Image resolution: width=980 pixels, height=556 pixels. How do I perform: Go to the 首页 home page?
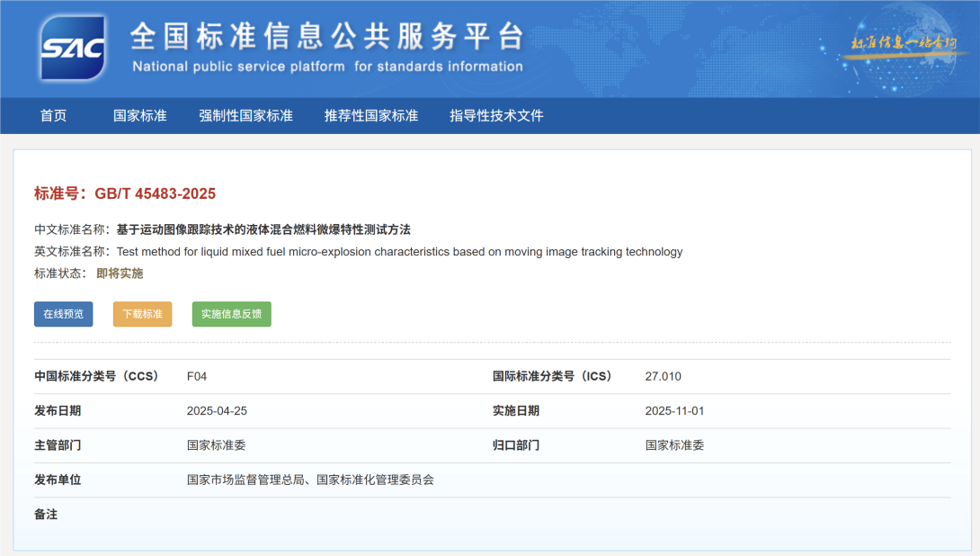tap(53, 115)
